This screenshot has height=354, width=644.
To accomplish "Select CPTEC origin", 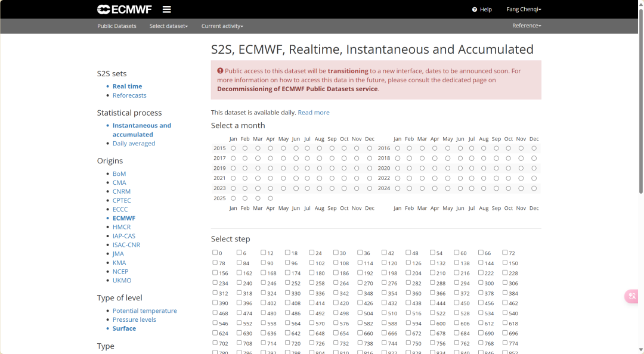I will point(122,200).
